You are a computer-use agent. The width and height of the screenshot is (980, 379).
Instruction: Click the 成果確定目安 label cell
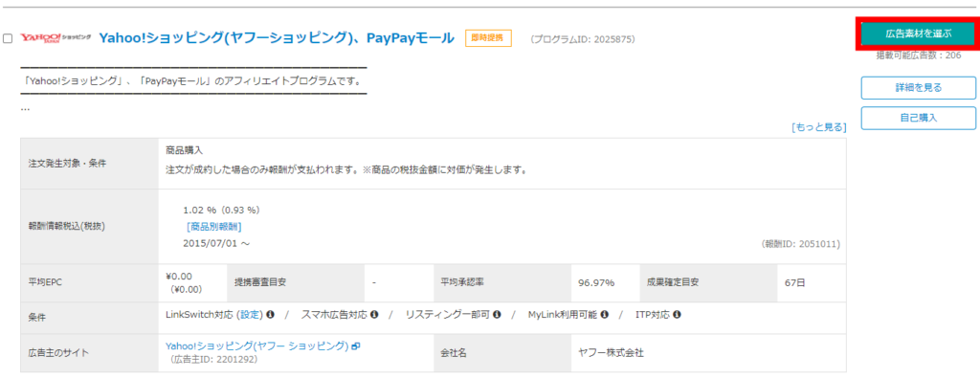[708, 282]
